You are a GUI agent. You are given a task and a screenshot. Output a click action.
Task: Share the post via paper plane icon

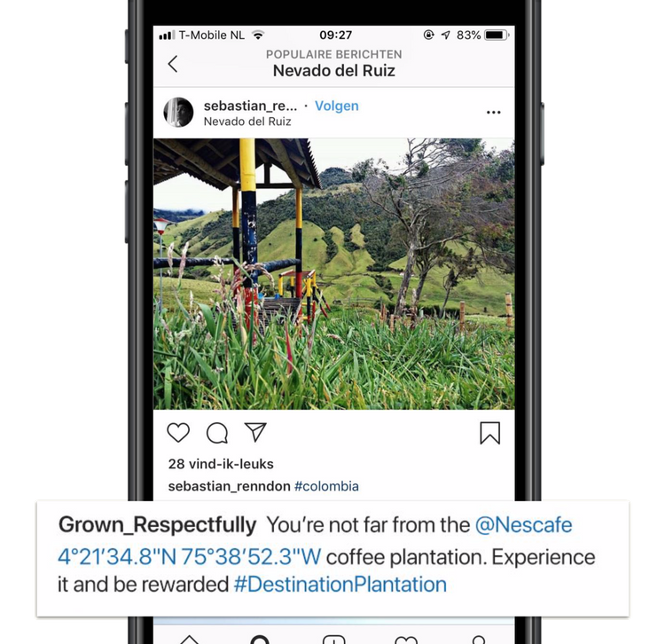pyautogui.click(x=255, y=432)
